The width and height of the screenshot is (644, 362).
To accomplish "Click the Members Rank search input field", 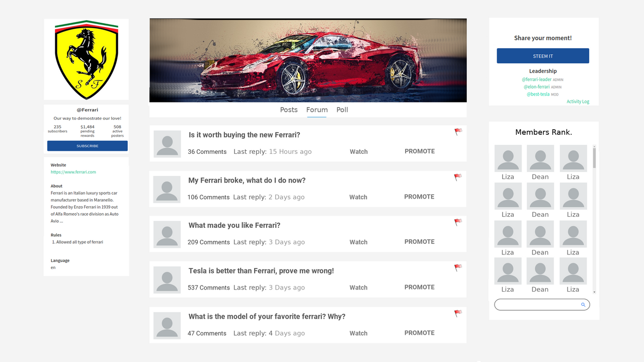I will [x=542, y=305].
